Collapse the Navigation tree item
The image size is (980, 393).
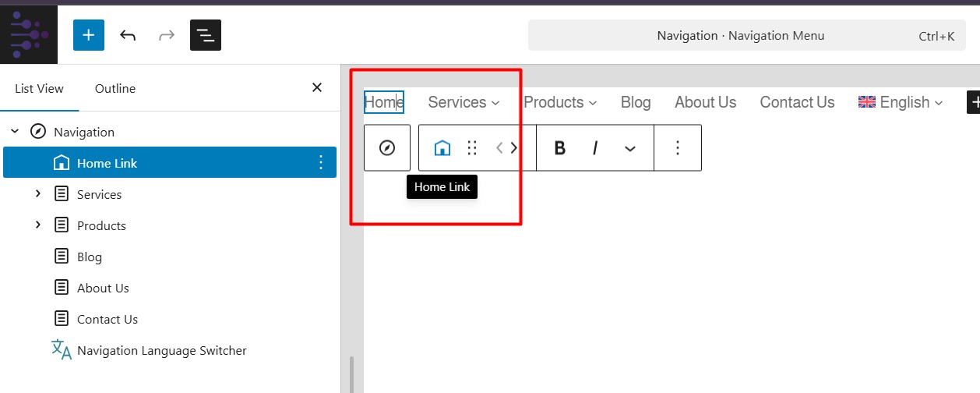pos(15,132)
